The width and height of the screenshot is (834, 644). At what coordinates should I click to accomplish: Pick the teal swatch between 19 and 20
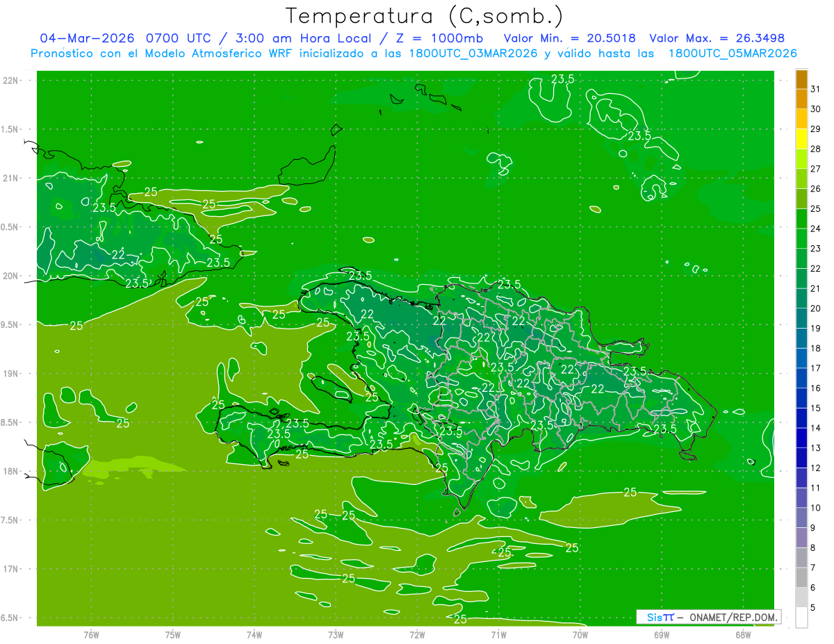point(801,318)
